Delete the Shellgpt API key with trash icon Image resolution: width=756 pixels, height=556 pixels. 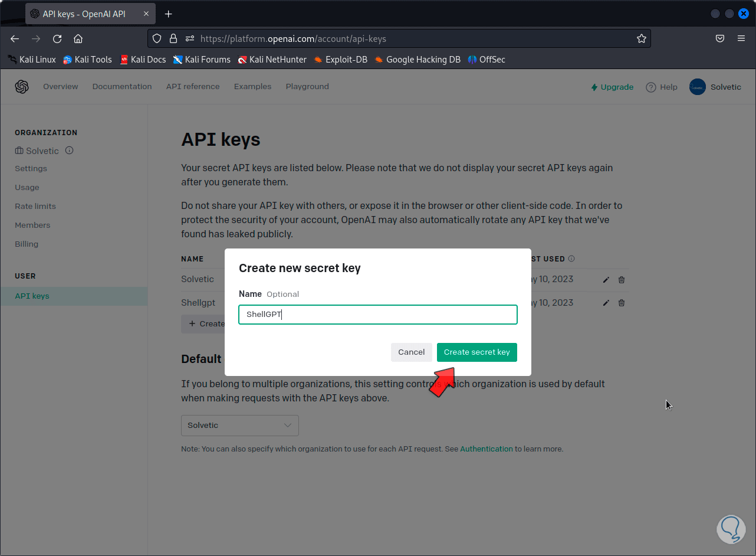tap(622, 303)
